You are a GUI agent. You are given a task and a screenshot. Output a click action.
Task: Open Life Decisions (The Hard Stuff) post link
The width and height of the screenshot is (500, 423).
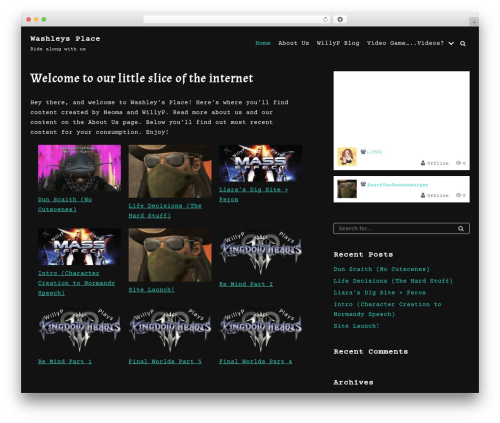click(165, 211)
